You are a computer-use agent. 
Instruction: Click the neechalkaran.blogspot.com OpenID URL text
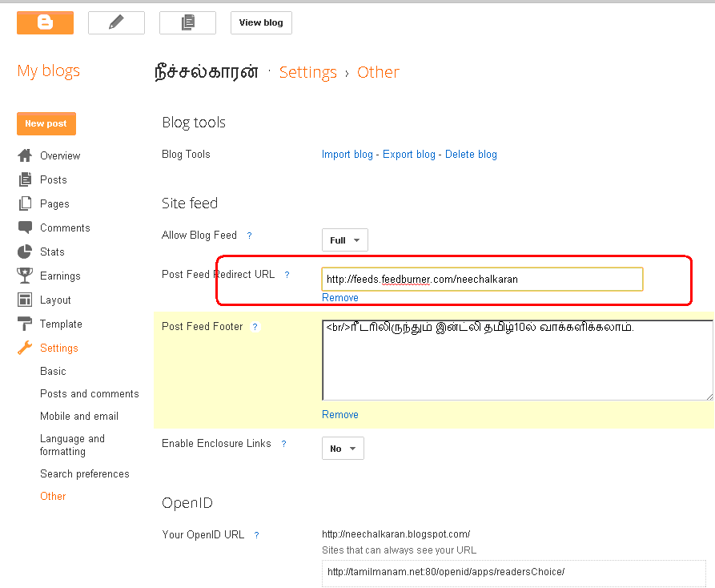[x=396, y=534]
